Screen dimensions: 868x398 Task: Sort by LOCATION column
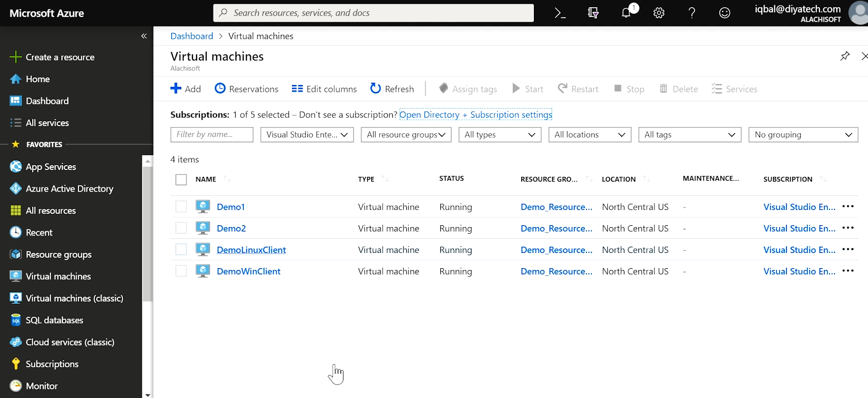(x=618, y=179)
